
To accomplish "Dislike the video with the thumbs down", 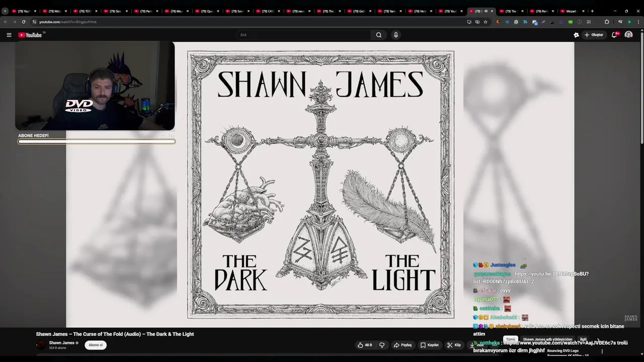I will (382, 345).
